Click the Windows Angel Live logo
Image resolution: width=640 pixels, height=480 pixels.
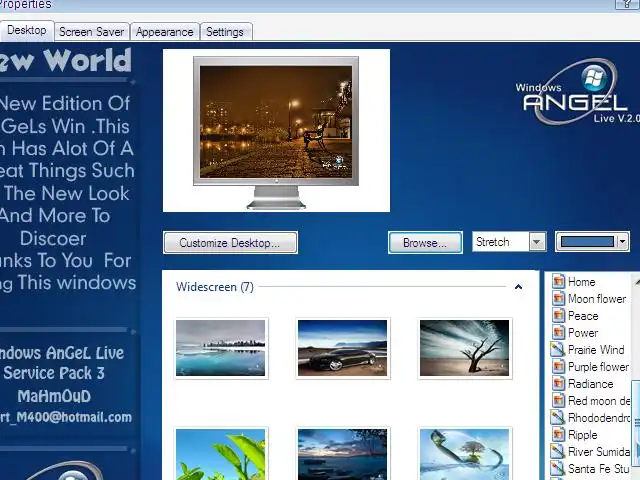578,93
